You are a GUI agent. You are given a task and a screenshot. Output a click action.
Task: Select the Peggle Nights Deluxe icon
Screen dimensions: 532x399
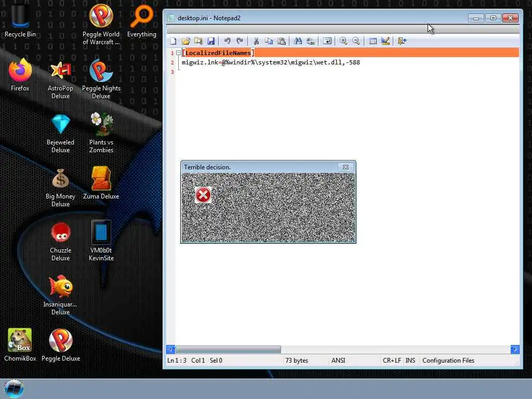point(101,79)
